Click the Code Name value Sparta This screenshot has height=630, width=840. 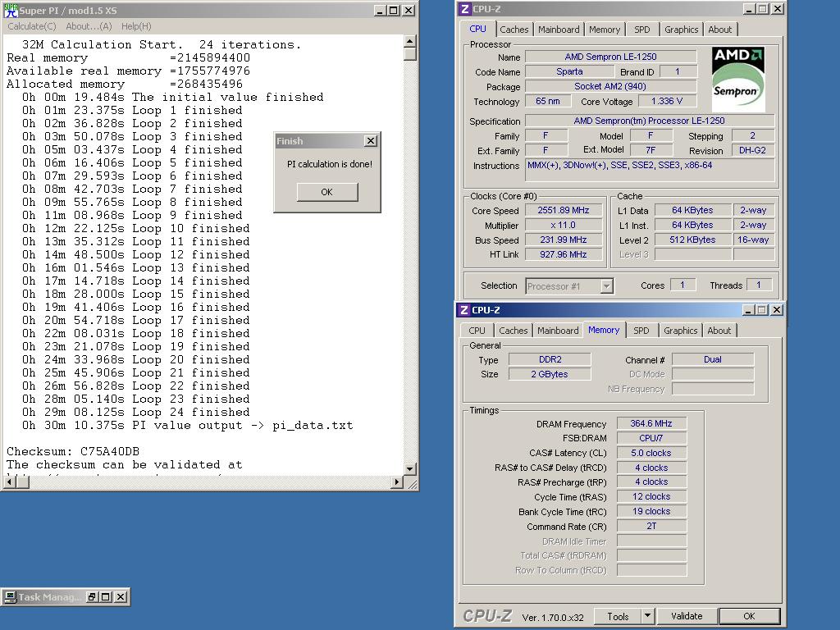click(x=569, y=72)
